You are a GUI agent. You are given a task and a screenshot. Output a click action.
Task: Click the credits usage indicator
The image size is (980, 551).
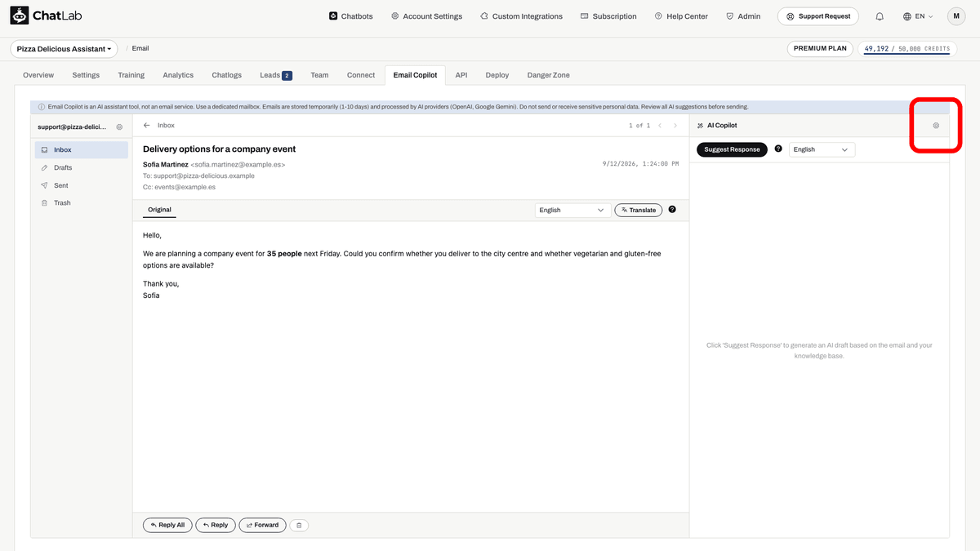click(907, 49)
